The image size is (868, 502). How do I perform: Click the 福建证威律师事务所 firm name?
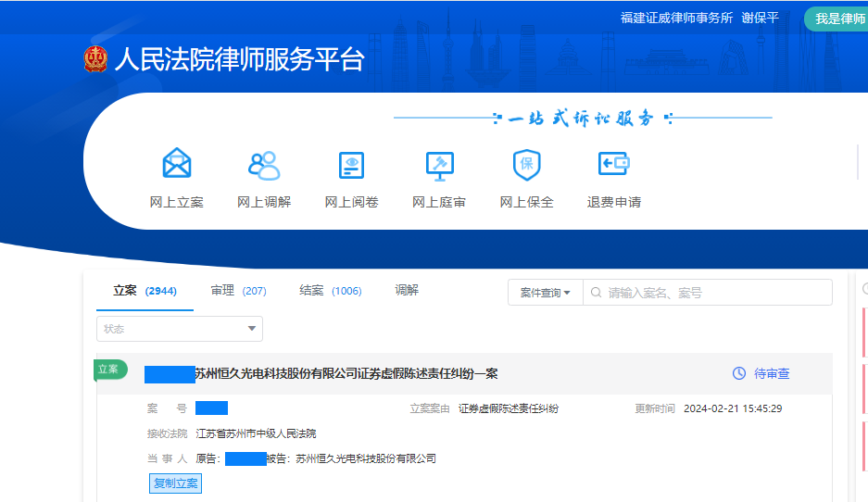coord(676,18)
